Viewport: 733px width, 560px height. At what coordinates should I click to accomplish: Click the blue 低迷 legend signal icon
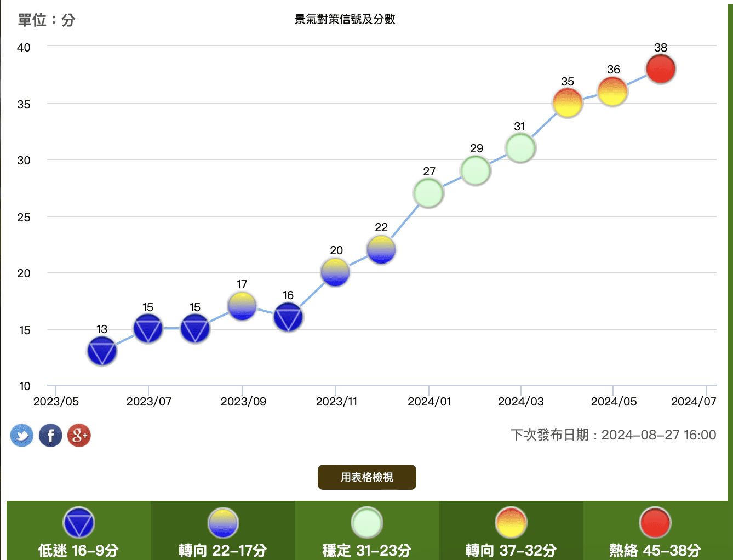79,523
